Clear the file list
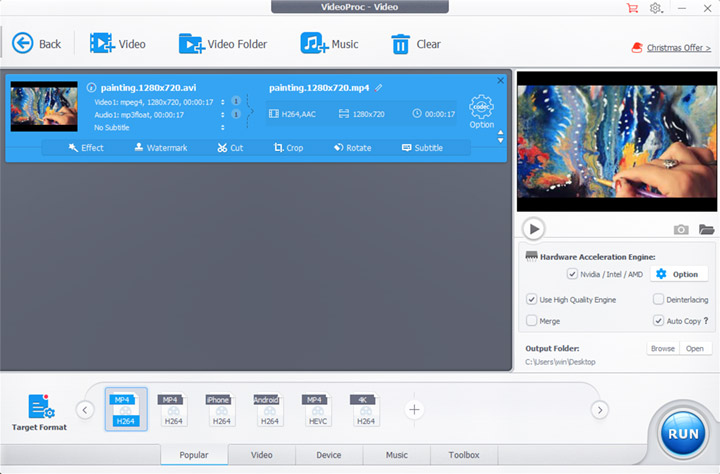 pos(416,44)
